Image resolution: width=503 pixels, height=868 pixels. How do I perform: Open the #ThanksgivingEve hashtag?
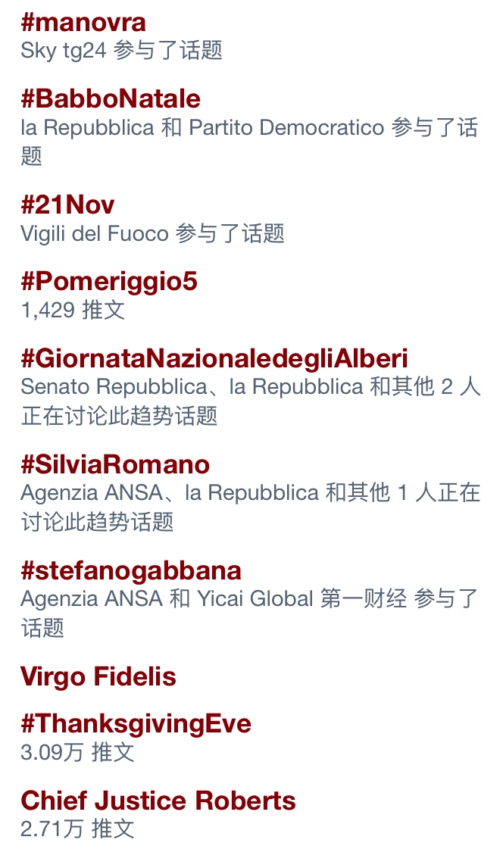pyautogui.click(x=136, y=724)
